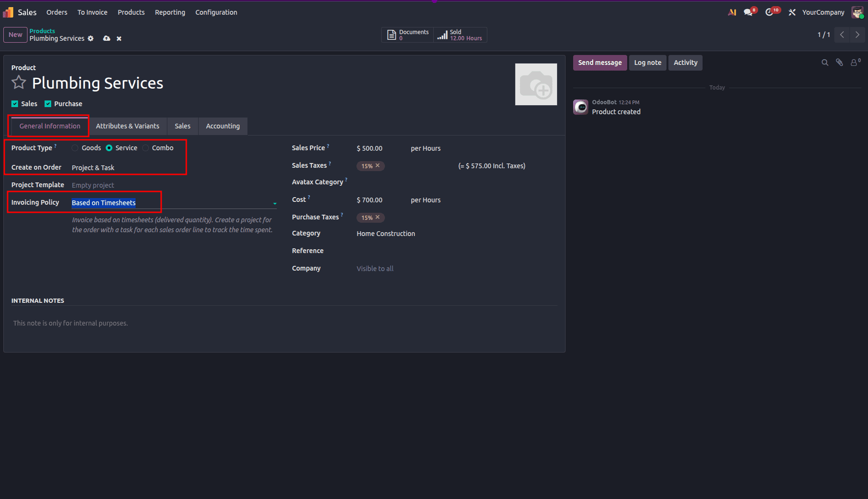Open the To Invoice menu
Viewport: 868px width, 499px height.
(92, 12)
